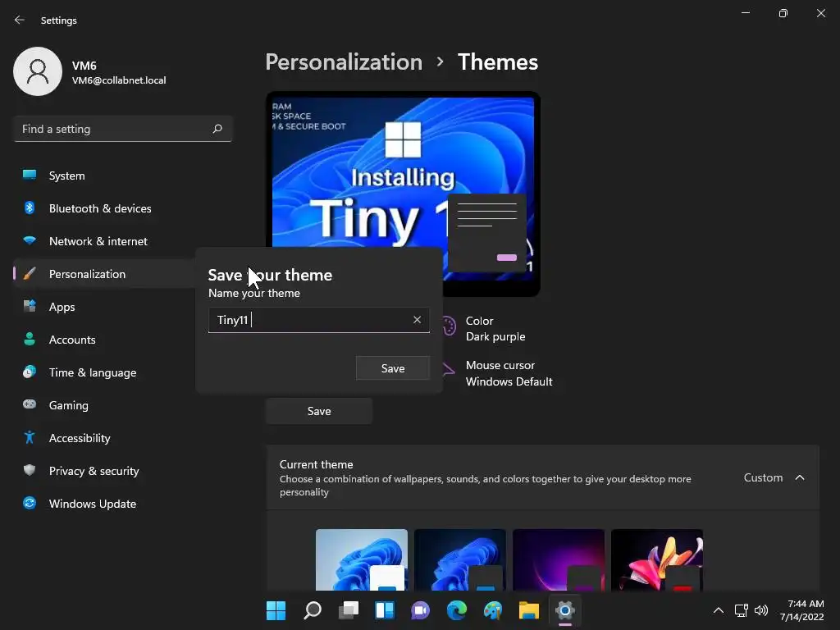Screen dimensions: 840x630
Task: Click the Bluetooth icon in sidebar
Action: tap(30, 208)
